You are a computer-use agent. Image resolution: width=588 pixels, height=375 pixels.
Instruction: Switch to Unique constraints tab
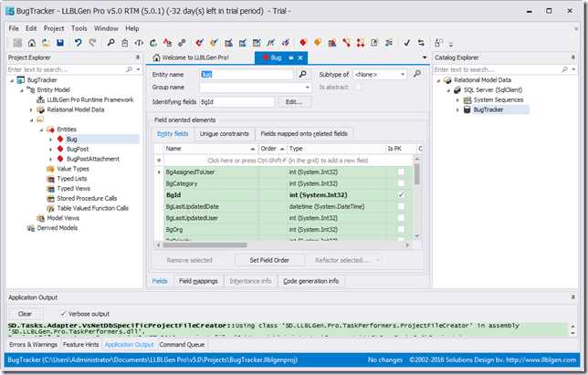[225, 134]
